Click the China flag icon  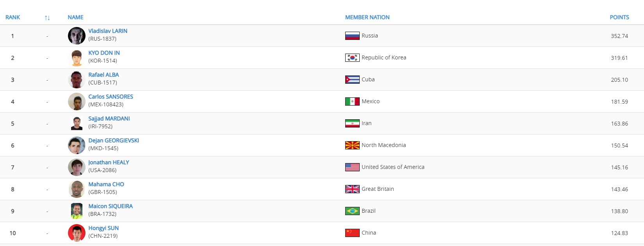pos(352,233)
